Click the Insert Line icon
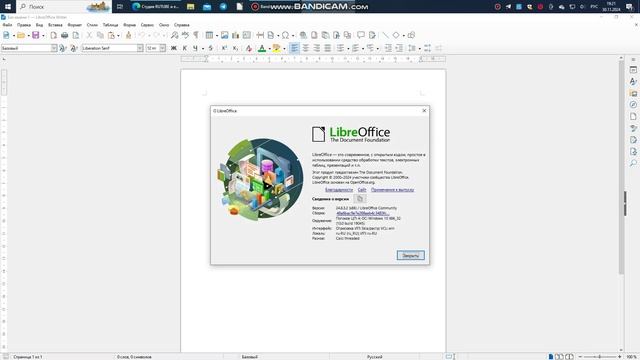The height and width of the screenshot is (360, 640). point(385,36)
